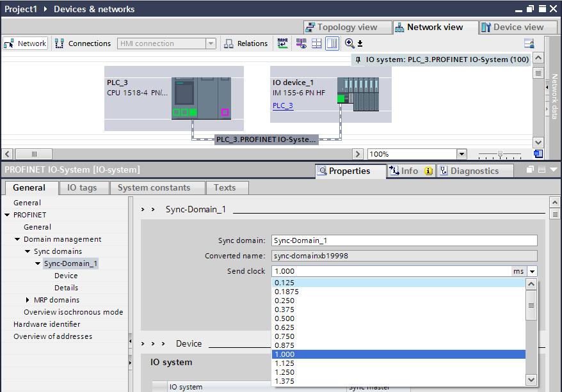Select the IO device_1 module graphic
Viewport: 562px width, 392px height.
[x=358, y=94]
